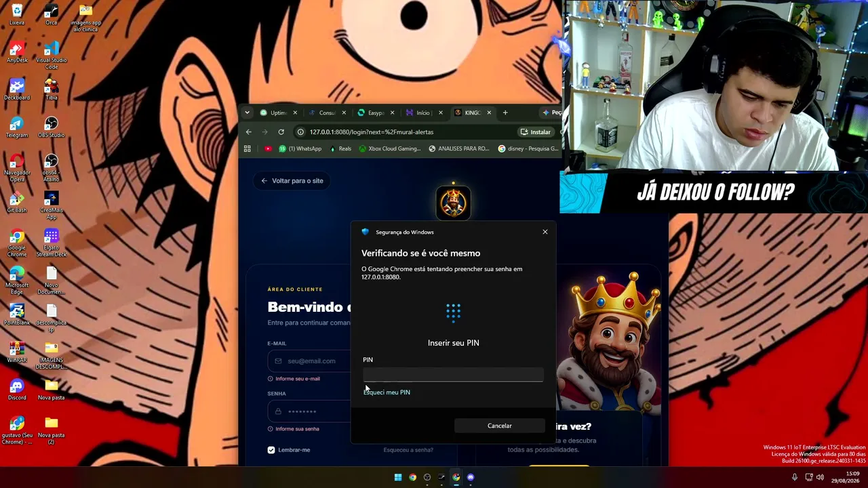Open AnyDesk desktop shortcut
The height and width of the screenshot is (488, 868).
[x=17, y=52]
